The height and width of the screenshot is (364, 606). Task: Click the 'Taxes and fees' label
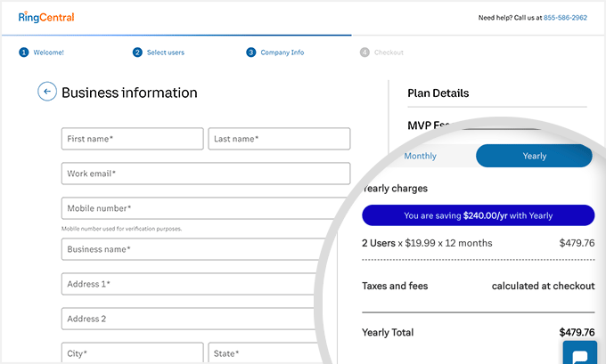click(395, 286)
